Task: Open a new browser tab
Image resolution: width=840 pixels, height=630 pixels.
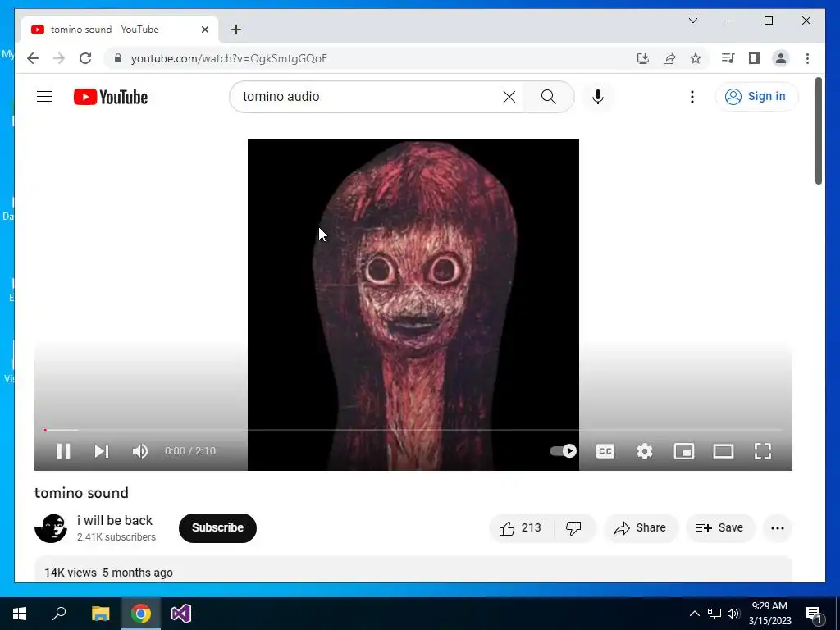Action: [236, 30]
